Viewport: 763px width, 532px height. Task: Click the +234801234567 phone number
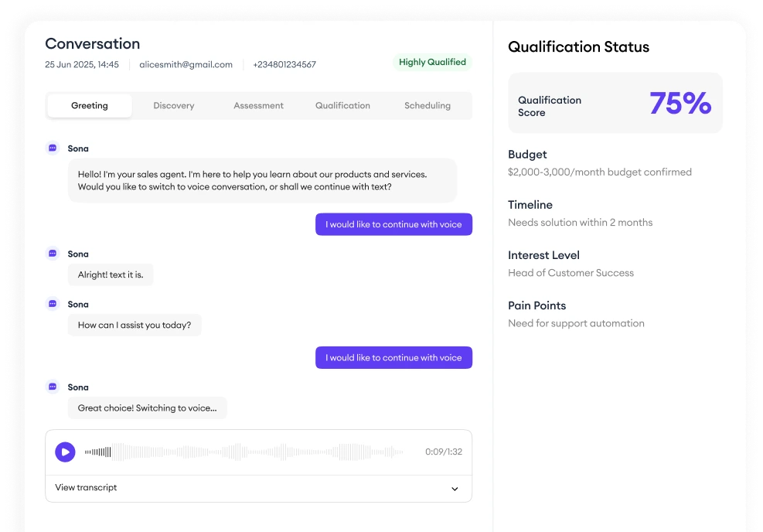[x=284, y=65]
